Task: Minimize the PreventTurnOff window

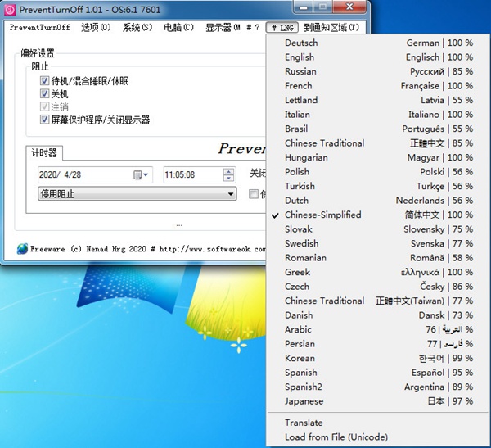Action: click(x=303, y=7)
